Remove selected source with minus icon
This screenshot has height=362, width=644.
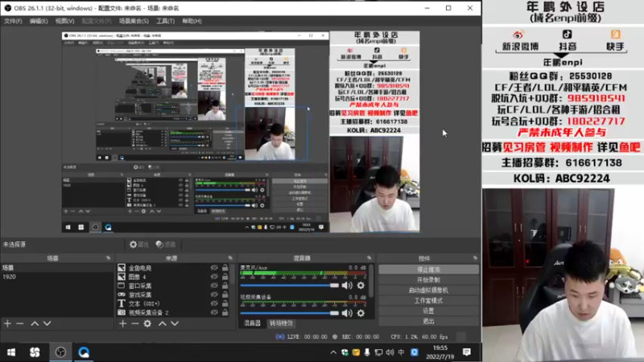click(134, 323)
